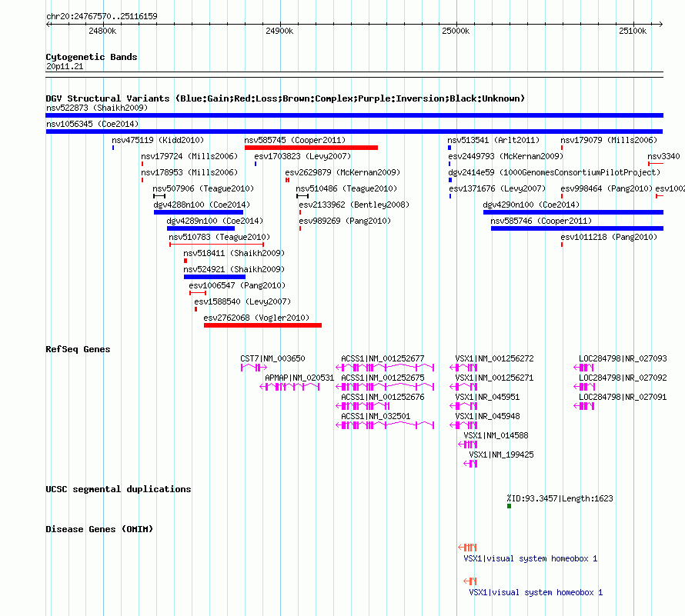Viewport: 685px width, 616px height.
Task: Click LOC284798|NR_027093 transcript glyph
Action: pyautogui.click(x=584, y=368)
